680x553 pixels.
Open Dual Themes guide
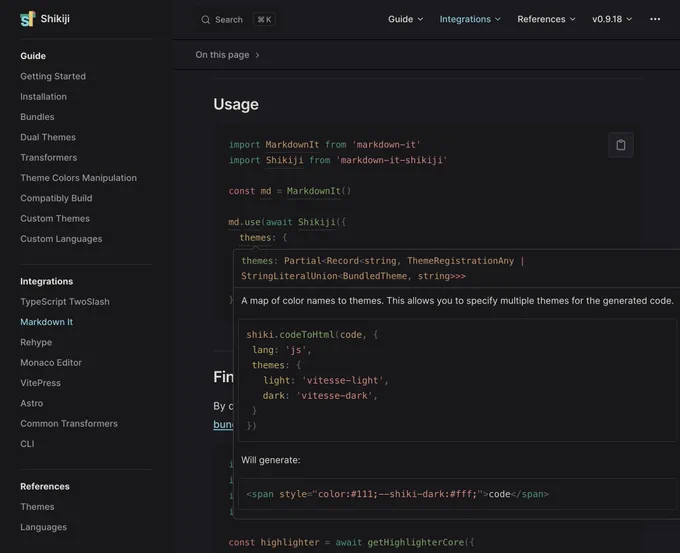(x=48, y=137)
